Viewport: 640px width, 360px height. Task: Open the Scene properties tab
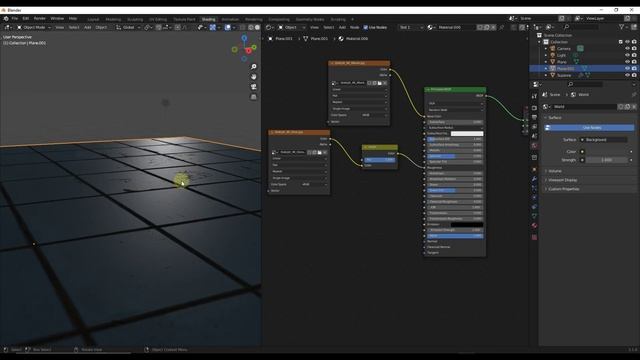(x=534, y=136)
